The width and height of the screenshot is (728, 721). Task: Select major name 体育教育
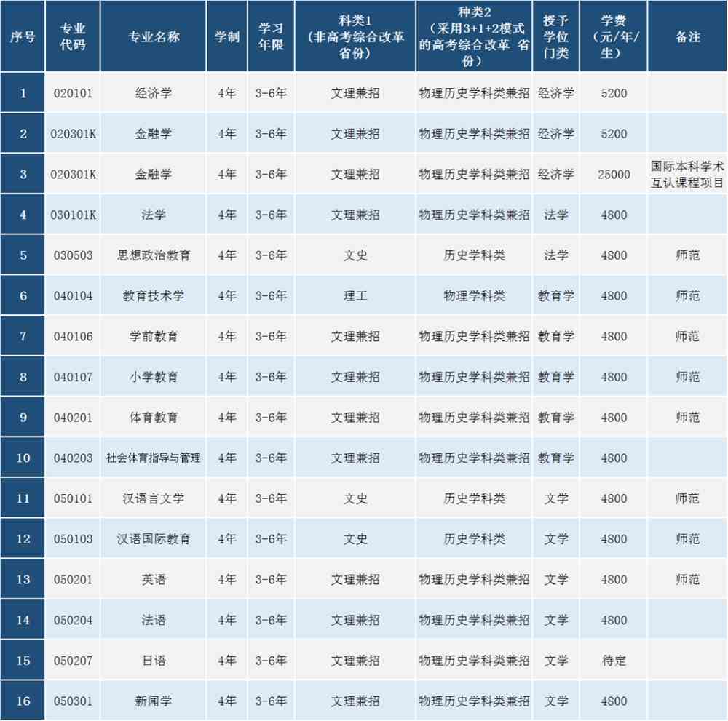(153, 418)
